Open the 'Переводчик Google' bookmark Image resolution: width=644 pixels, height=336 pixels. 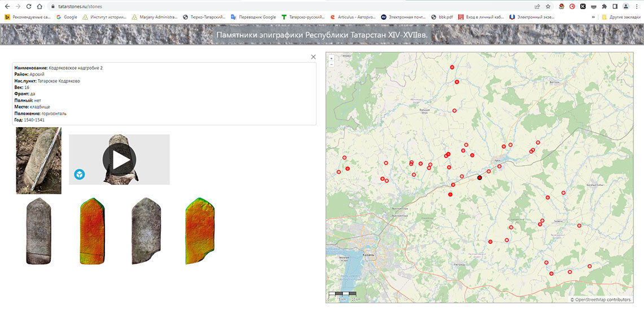pos(253,18)
